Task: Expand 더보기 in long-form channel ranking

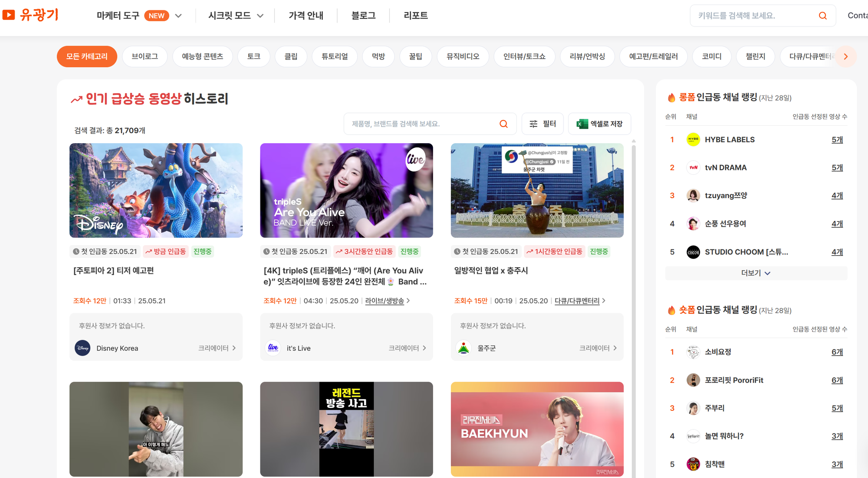Action: [756, 273]
